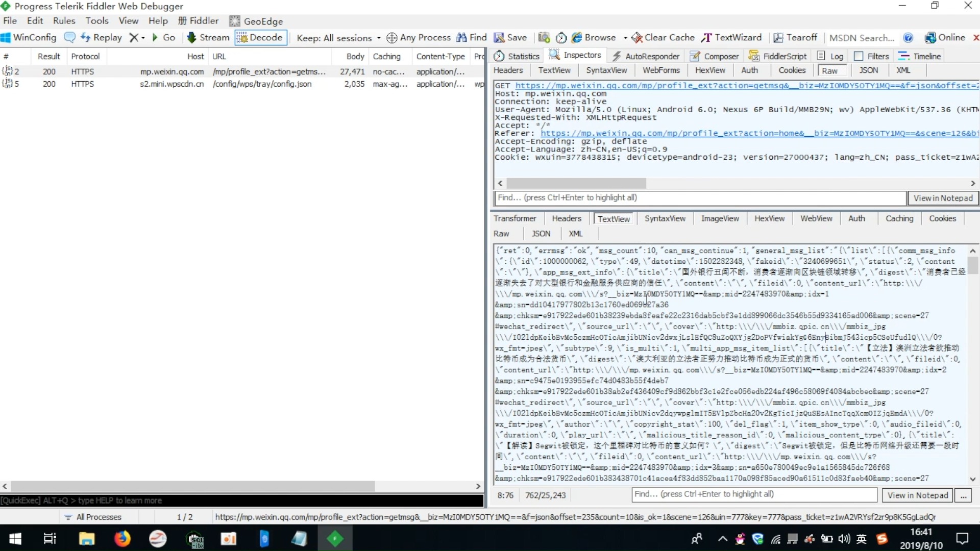Enable the Filters tab checkbox
Viewport: 980px width, 551px height.
pos(859,56)
